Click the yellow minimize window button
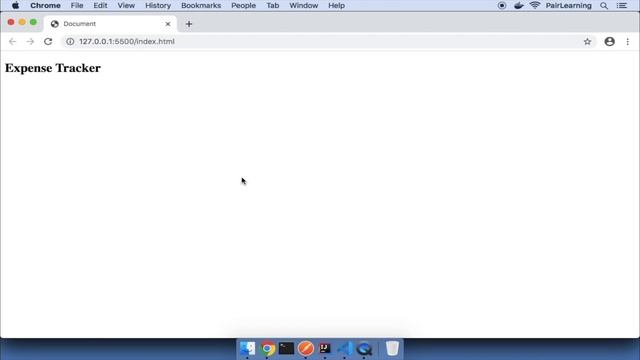Image resolution: width=640 pixels, height=360 pixels. tap(22, 22)
